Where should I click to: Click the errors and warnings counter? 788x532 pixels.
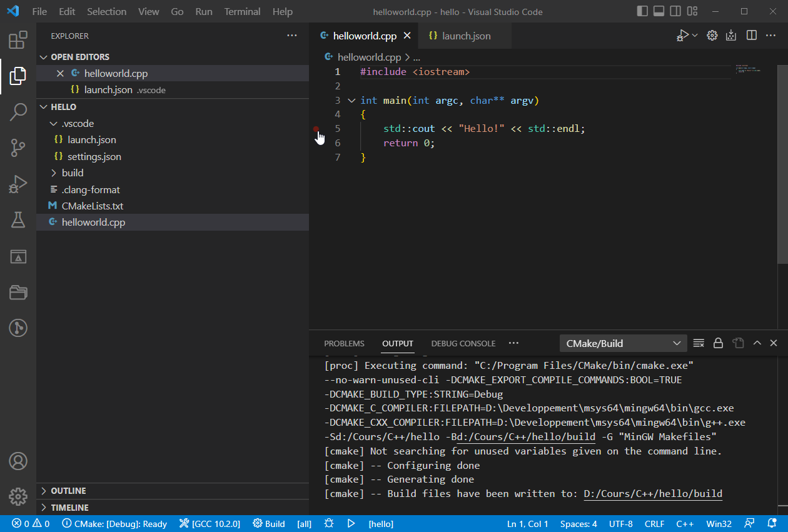click(31, 524)
